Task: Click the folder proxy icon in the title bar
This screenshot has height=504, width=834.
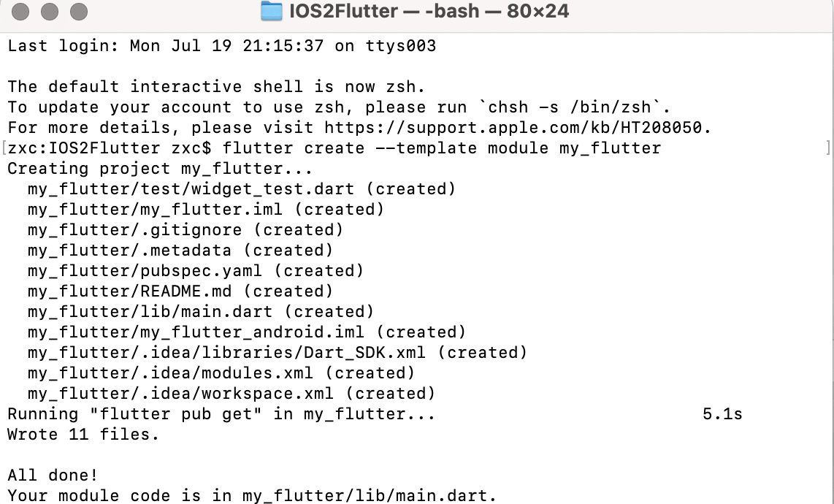Action: [270, 12]
